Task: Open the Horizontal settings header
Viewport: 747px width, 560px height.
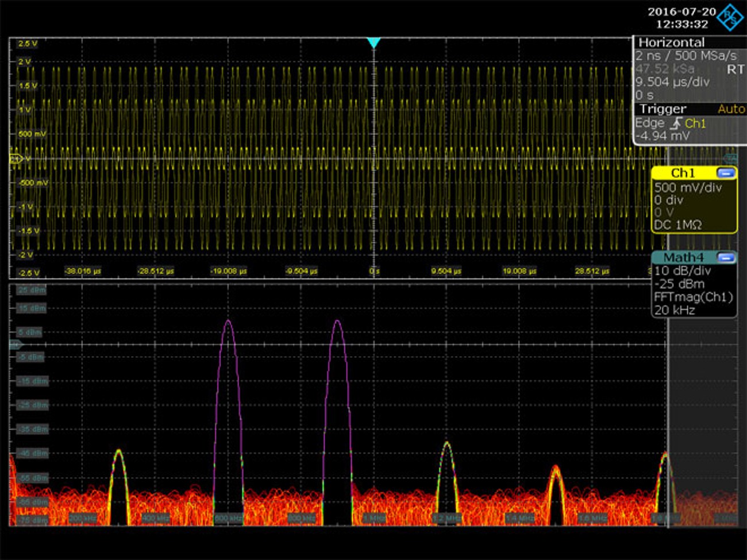Action: (x=671, y=43)
